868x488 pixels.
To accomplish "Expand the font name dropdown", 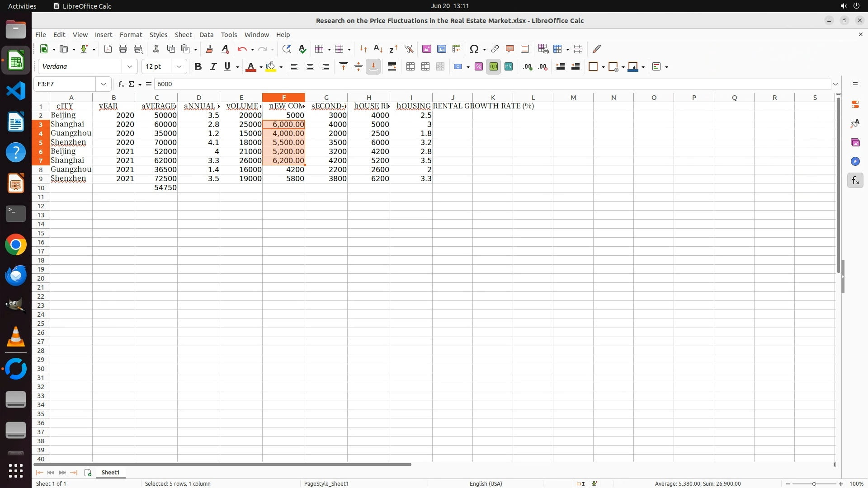I will point(130,67).
